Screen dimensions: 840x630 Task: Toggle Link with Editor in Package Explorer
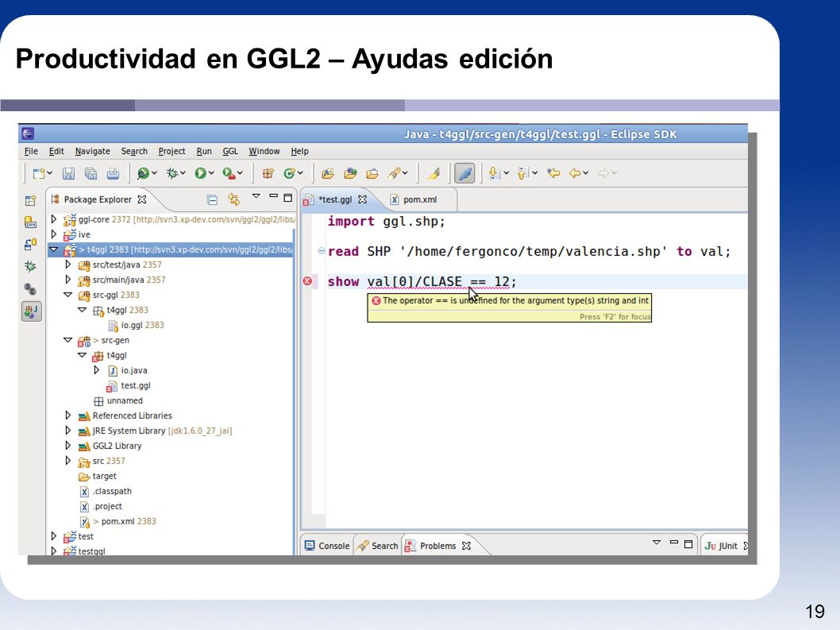(x=234, y=199)
